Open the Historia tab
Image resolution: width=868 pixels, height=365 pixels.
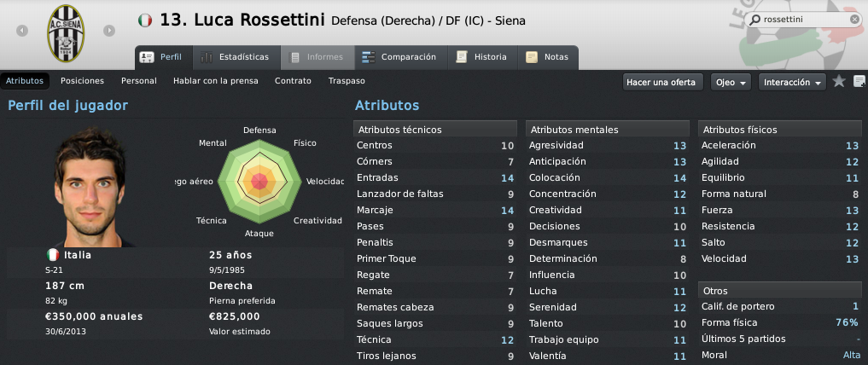[482, 57]
